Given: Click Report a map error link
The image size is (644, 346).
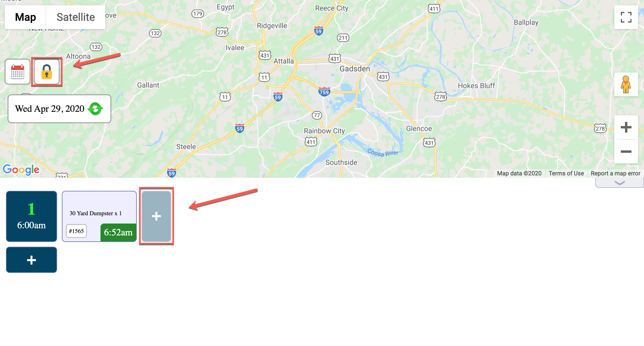Looking at the screenshot, I should 615,173.
